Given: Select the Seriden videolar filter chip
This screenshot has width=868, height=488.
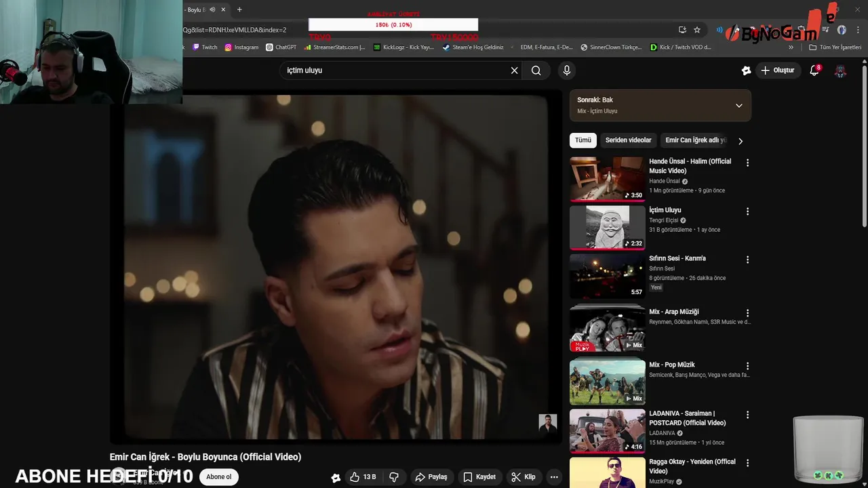Looking at the screenshot, I should [x=628, y=140].
